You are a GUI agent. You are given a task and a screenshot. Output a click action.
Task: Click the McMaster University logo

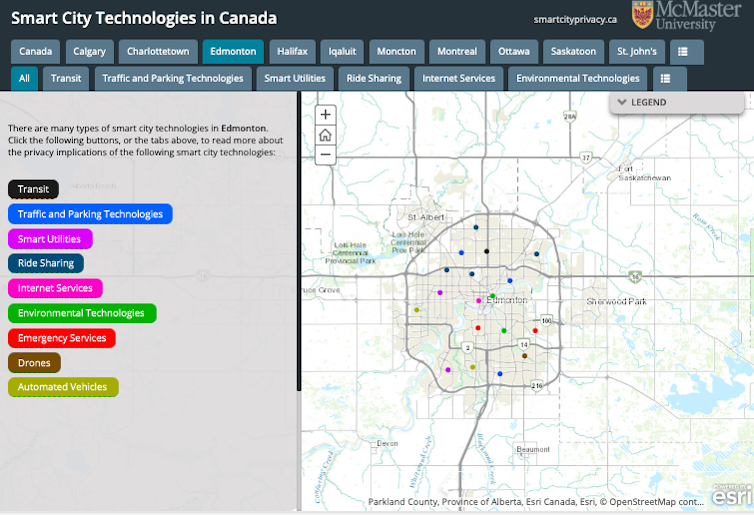coord(687,16)
